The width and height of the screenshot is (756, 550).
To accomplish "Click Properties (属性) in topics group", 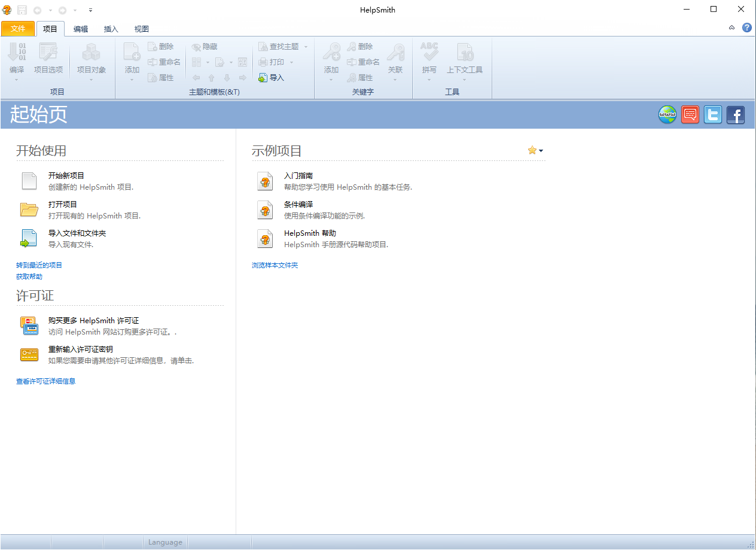I will pyautogui.click(x=161, y=78).
